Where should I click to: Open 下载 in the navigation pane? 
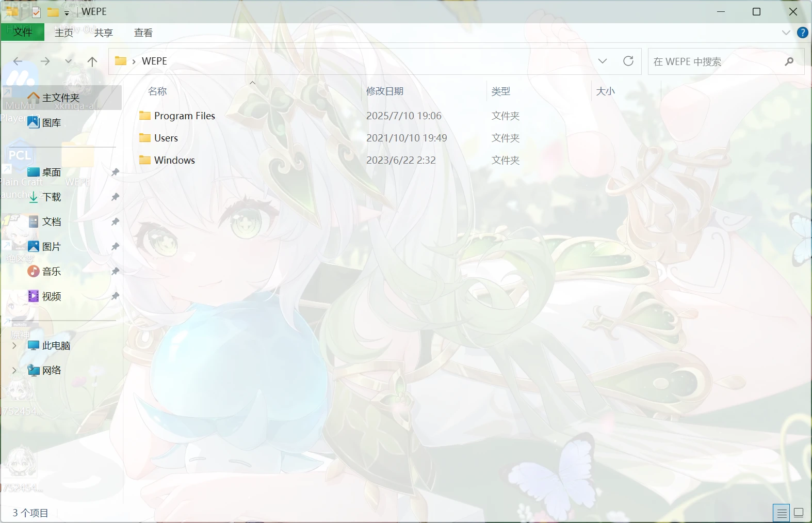[x=52, y=197]
